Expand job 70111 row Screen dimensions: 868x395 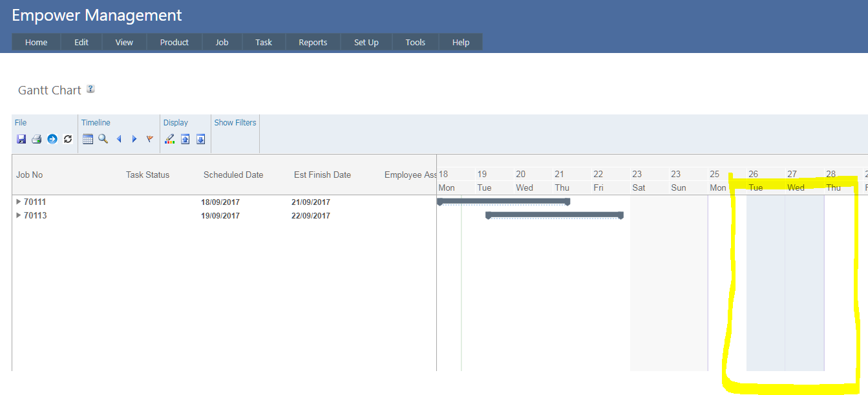coord(18,202)
